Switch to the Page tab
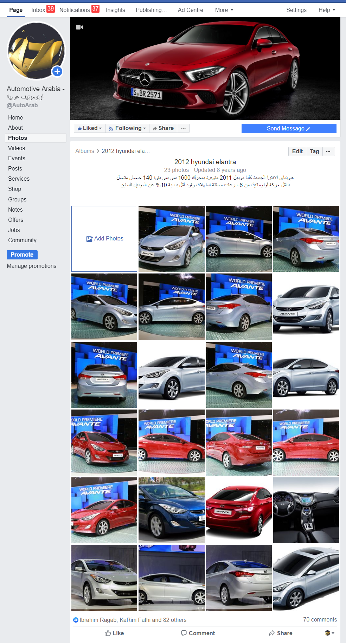 (16, 10)
